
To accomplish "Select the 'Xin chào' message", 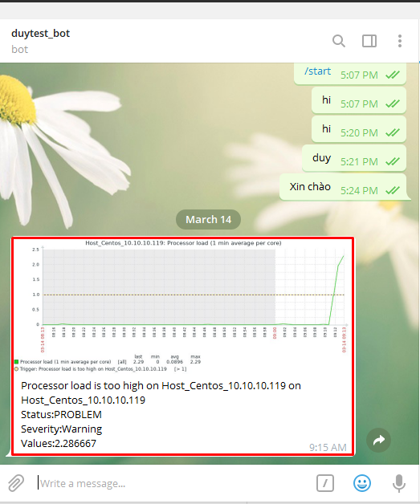I will pos(343,187).
